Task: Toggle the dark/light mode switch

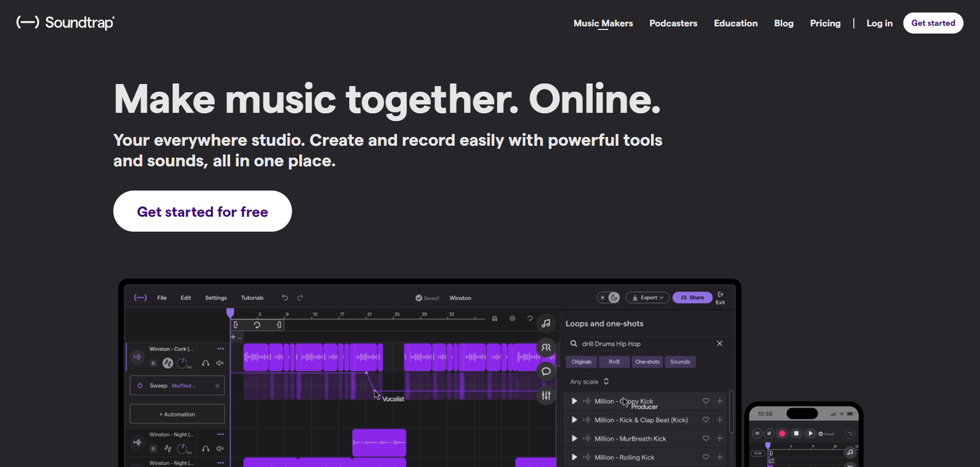Action: coord(609,298)
